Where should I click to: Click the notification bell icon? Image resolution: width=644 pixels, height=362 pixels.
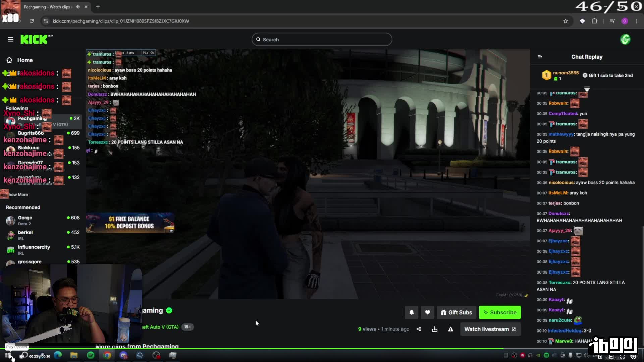pyautogui.click(x=412, y=312)
